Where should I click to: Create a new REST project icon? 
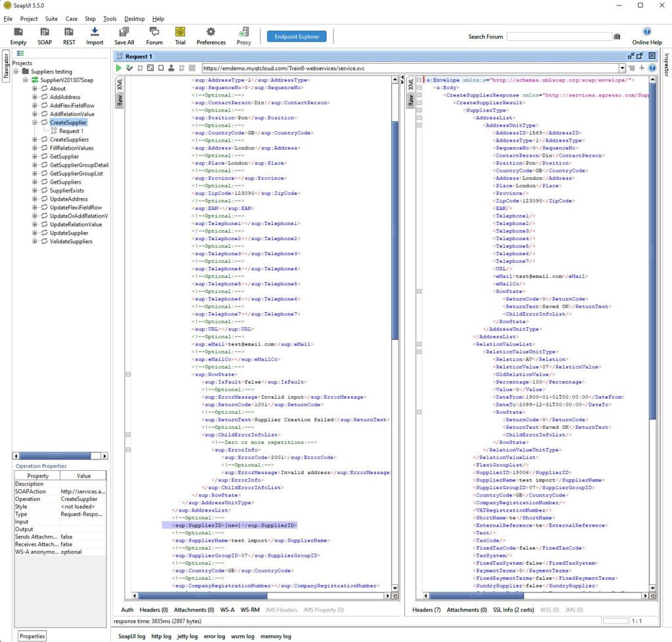click(x=70, y=31)
